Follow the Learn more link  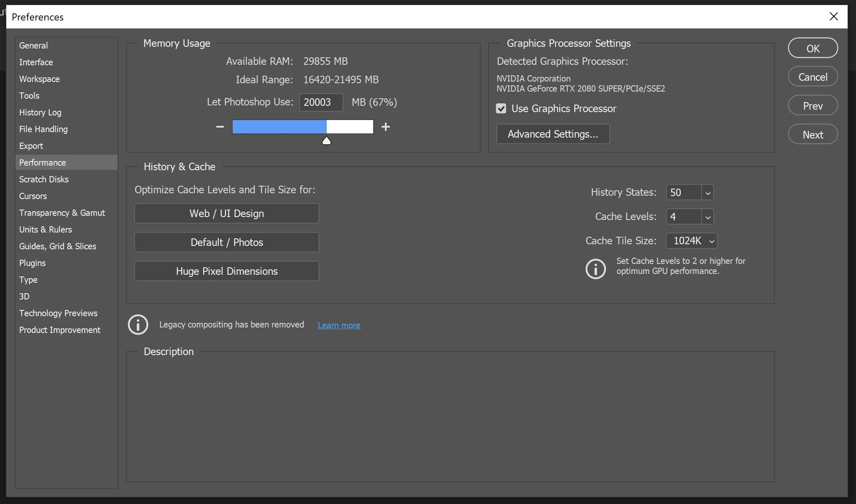coord(339,325)
